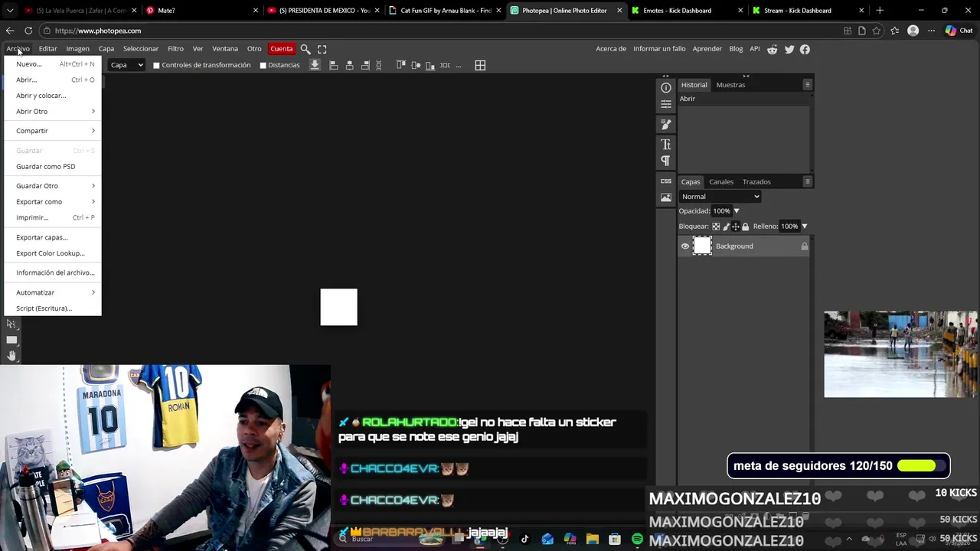Click the Relleno 100% value field
The width and height of the screenshot is (980, 551).
[789, 227]
